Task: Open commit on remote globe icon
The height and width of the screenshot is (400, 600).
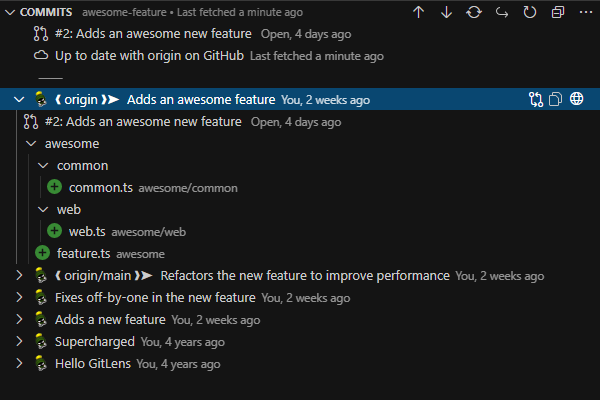Action: [577, 99]
